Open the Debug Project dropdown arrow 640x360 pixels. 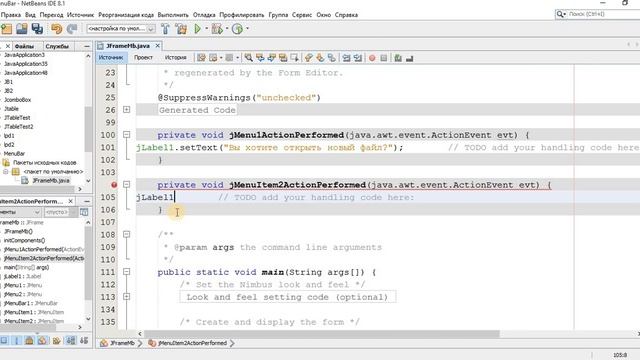click(x=227, y=29)
